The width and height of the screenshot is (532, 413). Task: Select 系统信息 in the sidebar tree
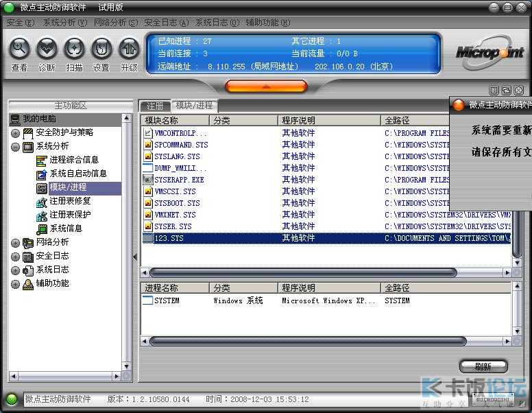65,228
